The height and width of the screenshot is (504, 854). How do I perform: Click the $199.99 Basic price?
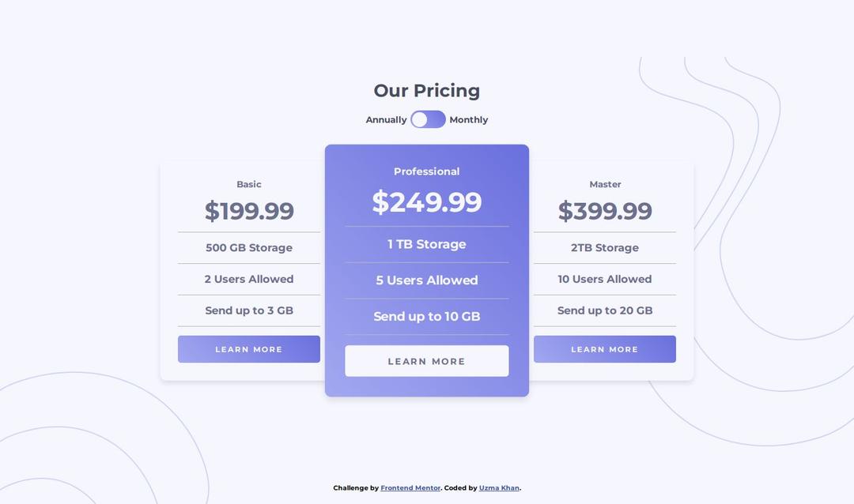click(x=249, y=211)
